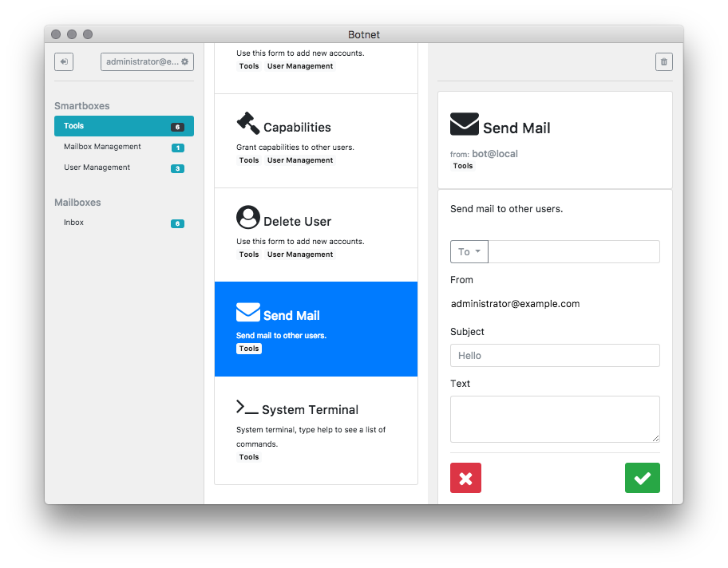Open the Inbox mailbox
Image resolution: width=728 pixels, height=568 pixels.
(124, 223)
